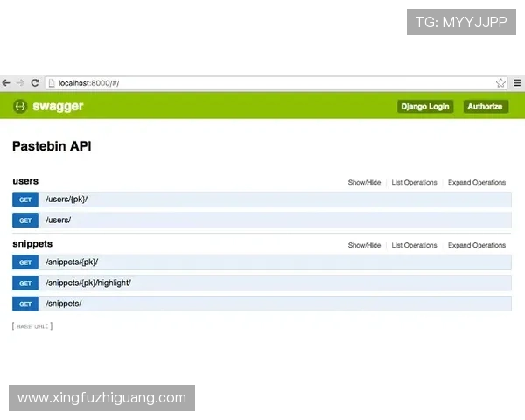
Task: Click the localhost:8000 address bar
Action: click(x=276, y=83)
